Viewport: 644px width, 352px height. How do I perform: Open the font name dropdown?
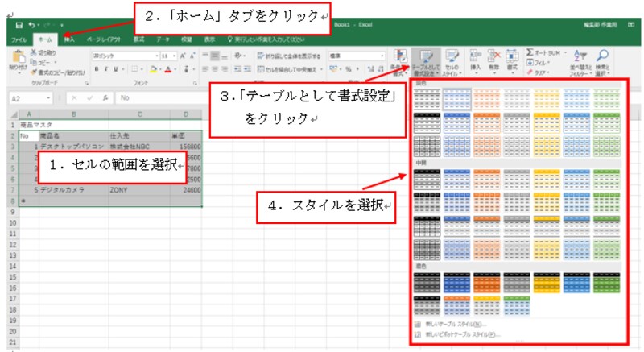click(157, 56)
